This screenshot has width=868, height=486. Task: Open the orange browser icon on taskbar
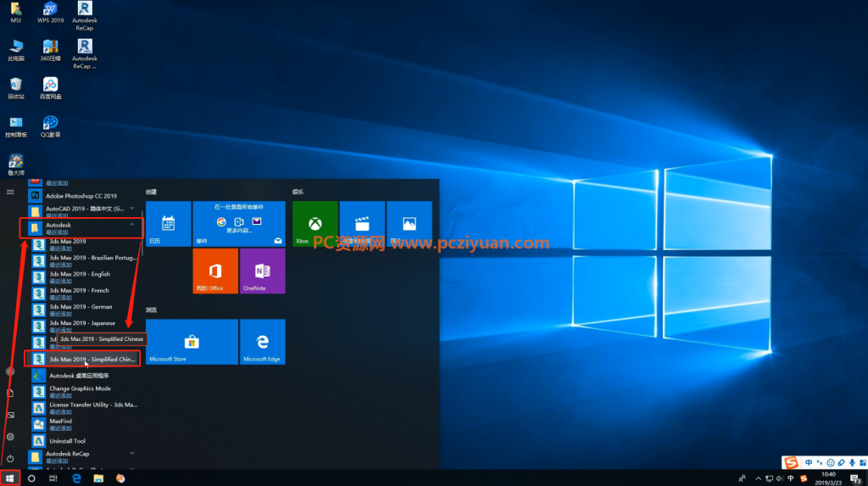(x=120, y=478)
